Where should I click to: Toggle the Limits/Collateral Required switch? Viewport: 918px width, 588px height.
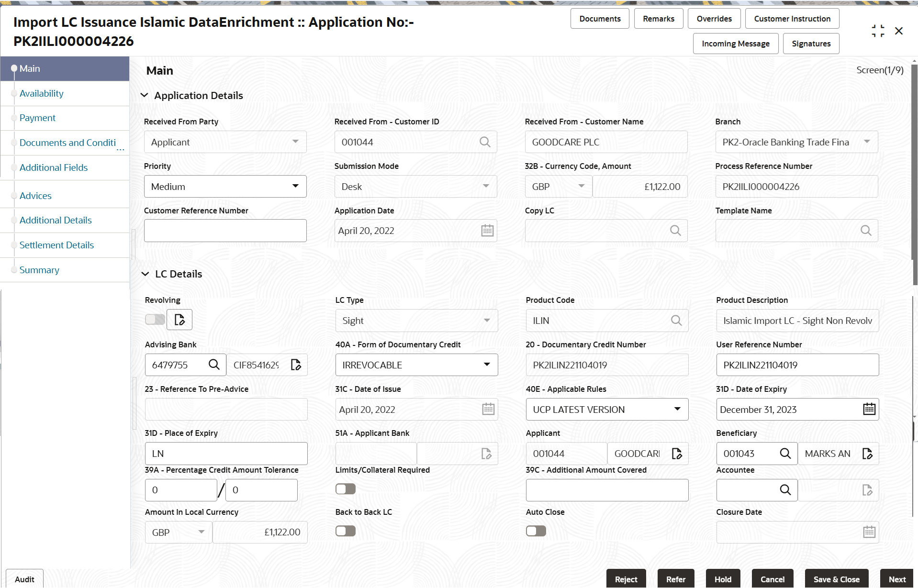pyautogui.click(x=346, y=489)
